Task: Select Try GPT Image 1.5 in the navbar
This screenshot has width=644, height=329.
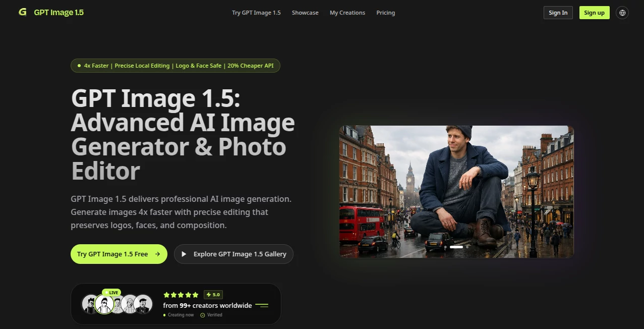Action: click(x=256, y=13)
